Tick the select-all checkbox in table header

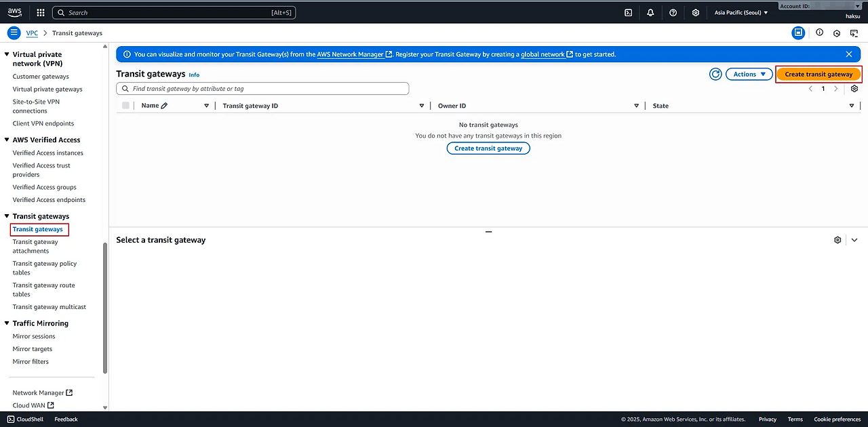tap(125, 106)
